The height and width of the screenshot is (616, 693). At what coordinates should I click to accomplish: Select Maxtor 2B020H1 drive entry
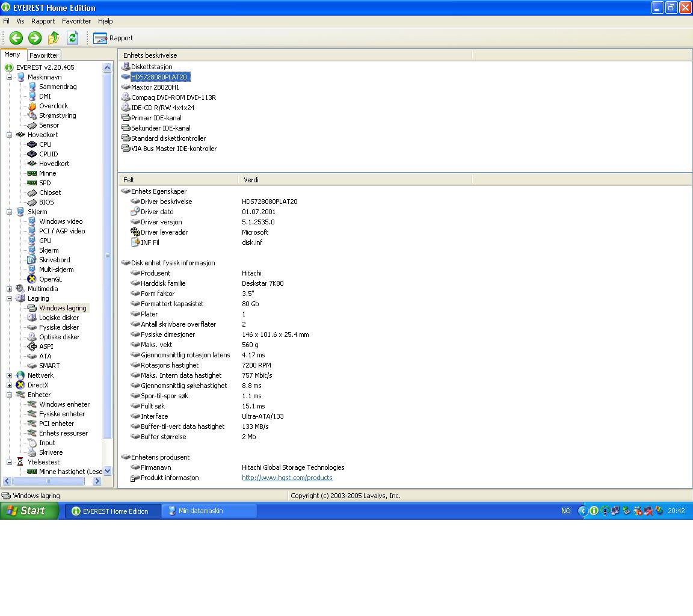[150, 87]
